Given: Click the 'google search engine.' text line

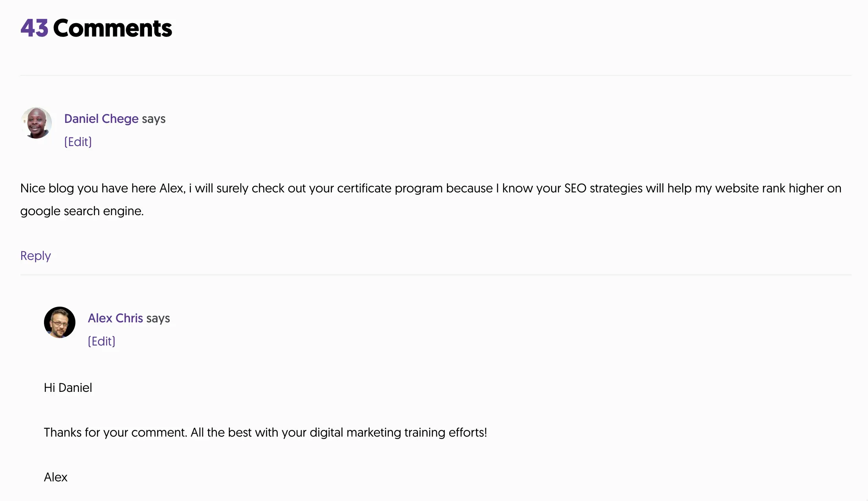Looking at the screenshot, I should tap(82, 211).
